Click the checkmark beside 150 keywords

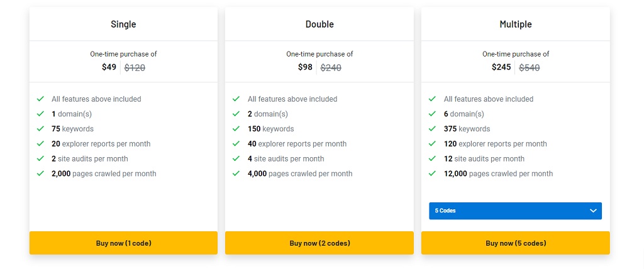(x=236, y=129)
